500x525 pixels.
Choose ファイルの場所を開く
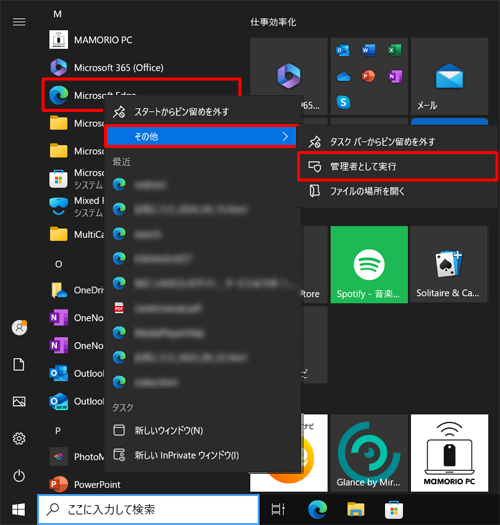point(397,191)
